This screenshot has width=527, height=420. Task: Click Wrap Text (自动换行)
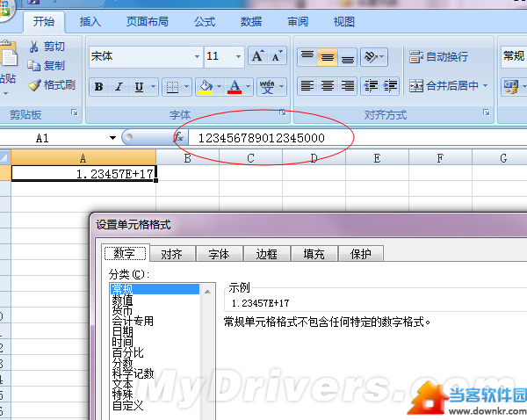(438, 56)
